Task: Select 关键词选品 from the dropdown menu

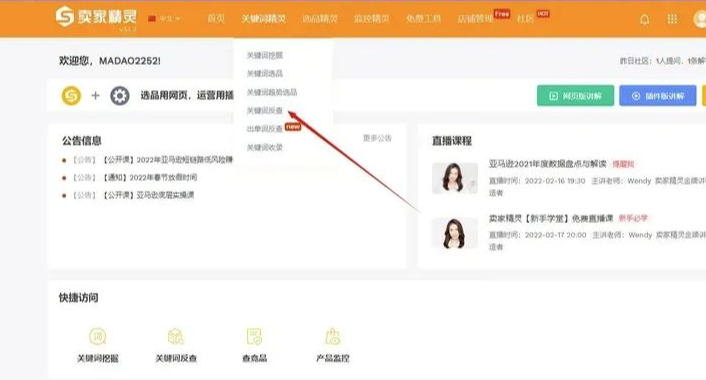Action: coord(265,73)
